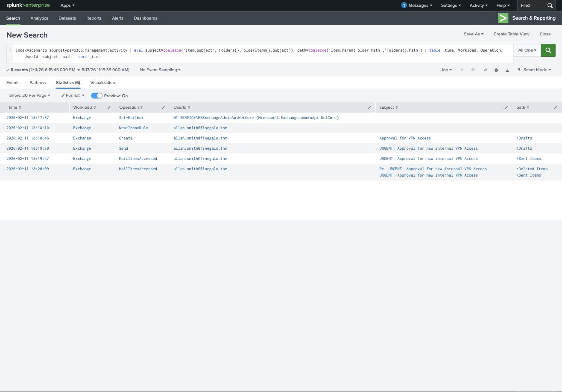Sort by _time column header
Viewport: 562px width, 392px height.
click(x=14, y=107)
